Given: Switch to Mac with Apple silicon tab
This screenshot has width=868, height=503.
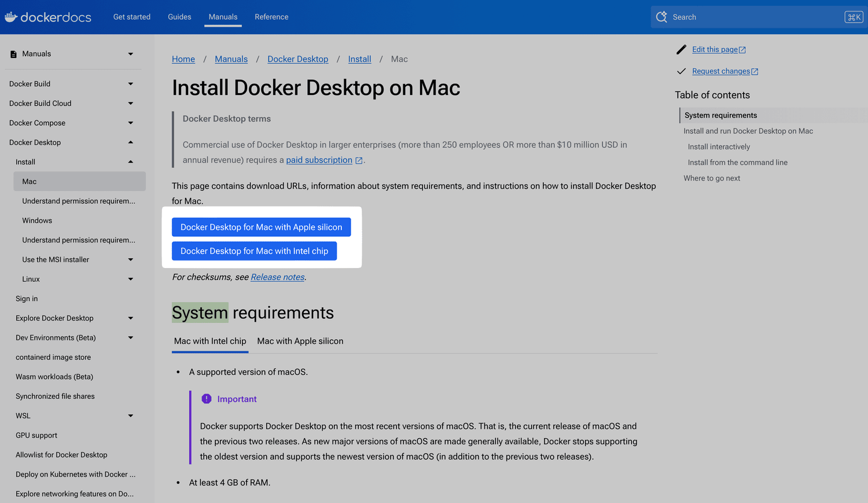Looking at the screenshot, I should coord(300,341).
